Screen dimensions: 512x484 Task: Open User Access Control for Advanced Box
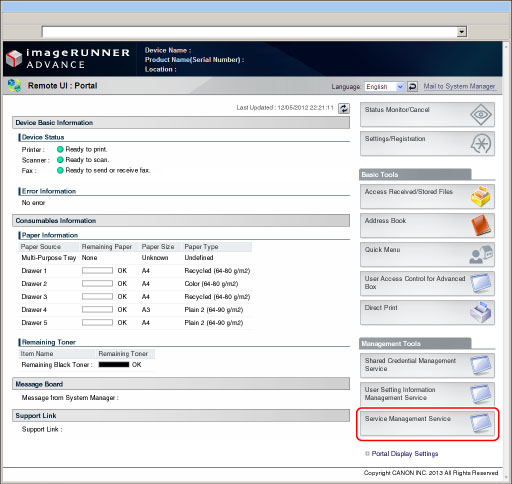(x=427, y=283)
